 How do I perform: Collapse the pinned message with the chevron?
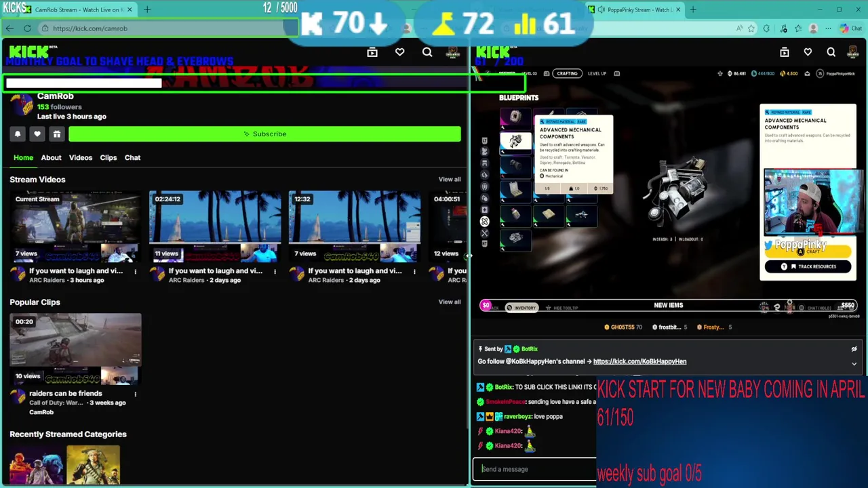point(854,364)
